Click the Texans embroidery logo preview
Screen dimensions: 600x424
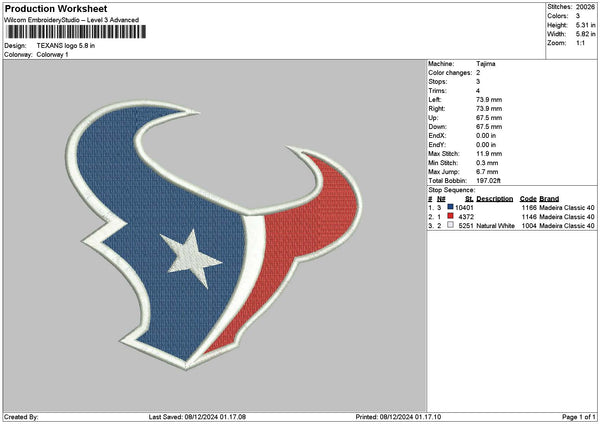(x=214, y=235)
